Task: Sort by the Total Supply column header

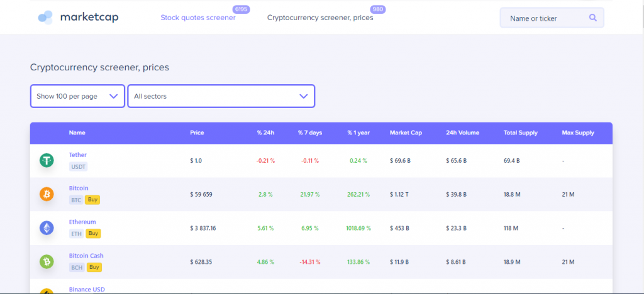Action: click(520, 133)
